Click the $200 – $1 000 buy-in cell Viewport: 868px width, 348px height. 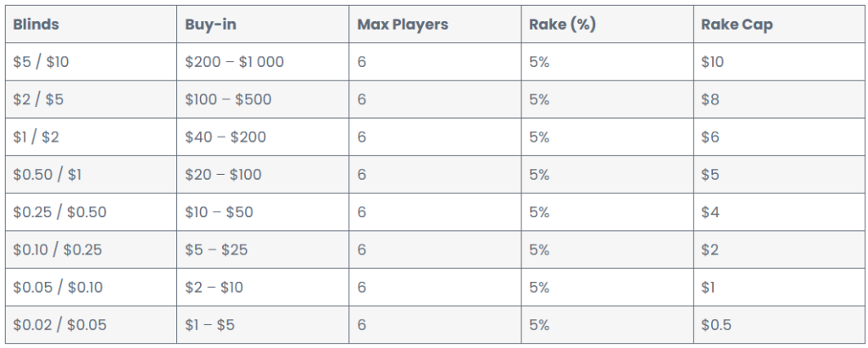point(263,61)
